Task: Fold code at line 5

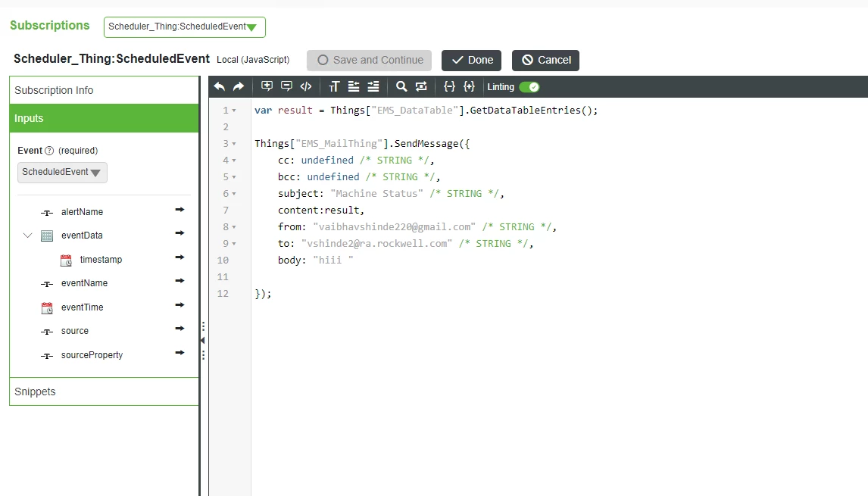Action: pos(234,177)
